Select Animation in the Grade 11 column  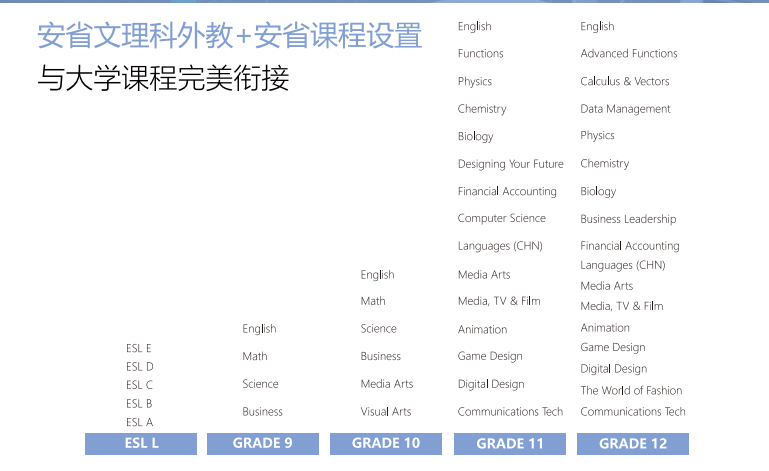point(483,329)
